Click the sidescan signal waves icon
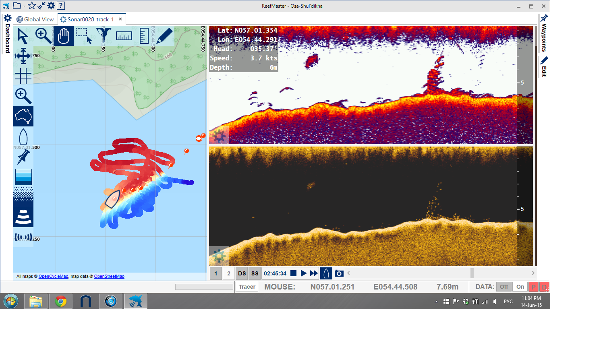This screenshot has height=364, width=605. [x=23, y=237]
